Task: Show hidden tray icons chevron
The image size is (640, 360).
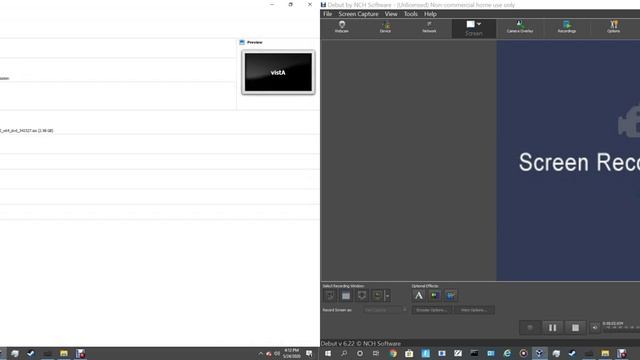Action: click(260, 353)
